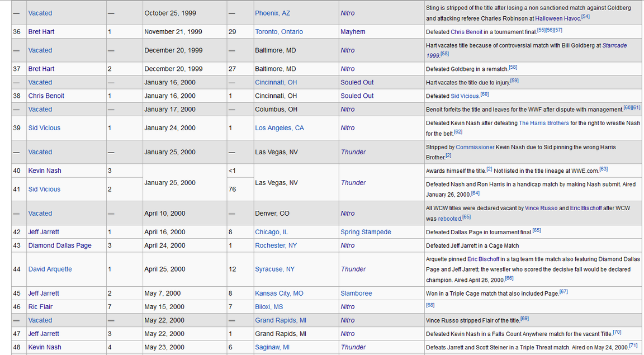Follow citation link [59]
644x355 pixels.
[x=514, y=81]
